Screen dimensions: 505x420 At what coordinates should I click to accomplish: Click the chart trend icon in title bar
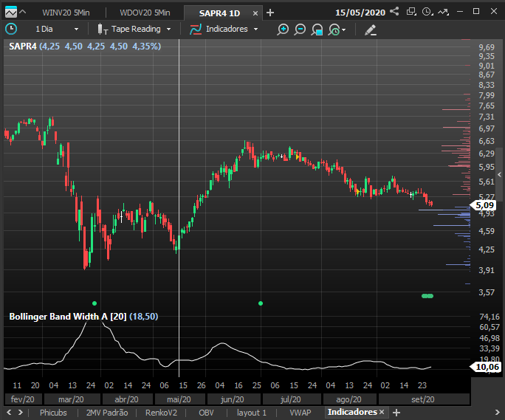(x=444, y=12)
